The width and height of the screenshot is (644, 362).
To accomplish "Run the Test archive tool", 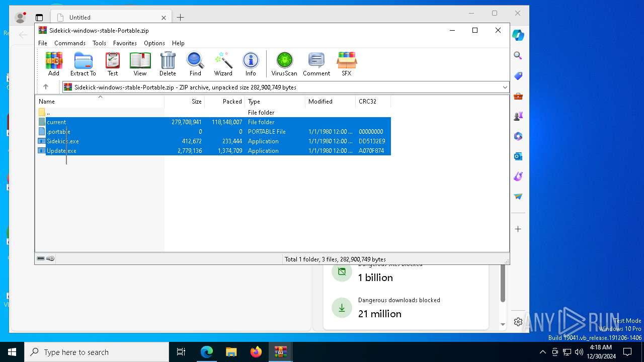I will click(x=113, y=64).
